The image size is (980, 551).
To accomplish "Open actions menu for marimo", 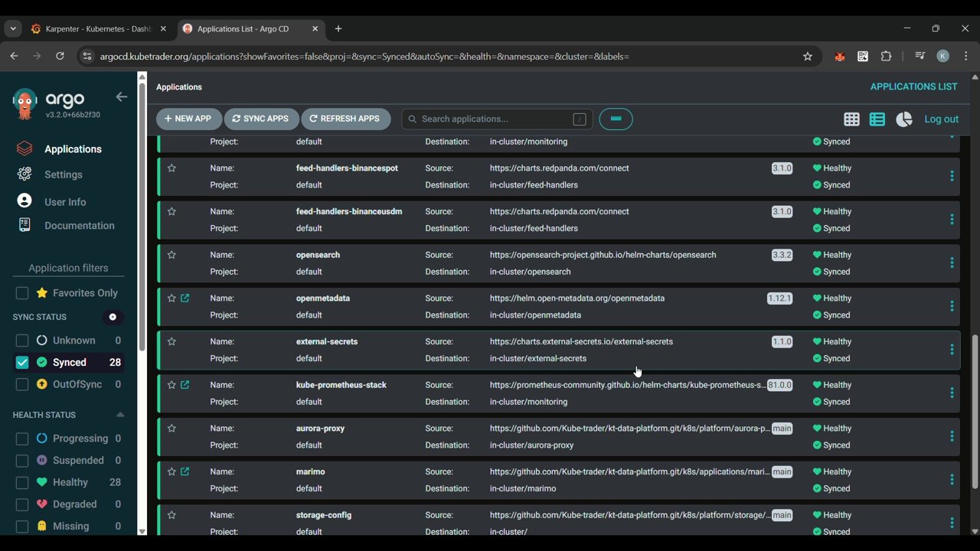I will [952, 480].
